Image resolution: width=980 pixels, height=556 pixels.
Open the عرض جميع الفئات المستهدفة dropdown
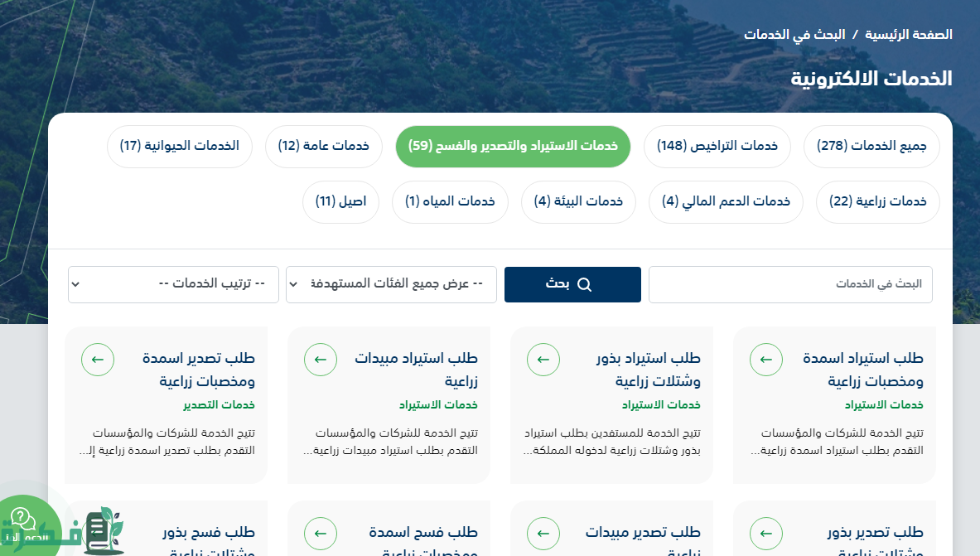click(391, 284)
